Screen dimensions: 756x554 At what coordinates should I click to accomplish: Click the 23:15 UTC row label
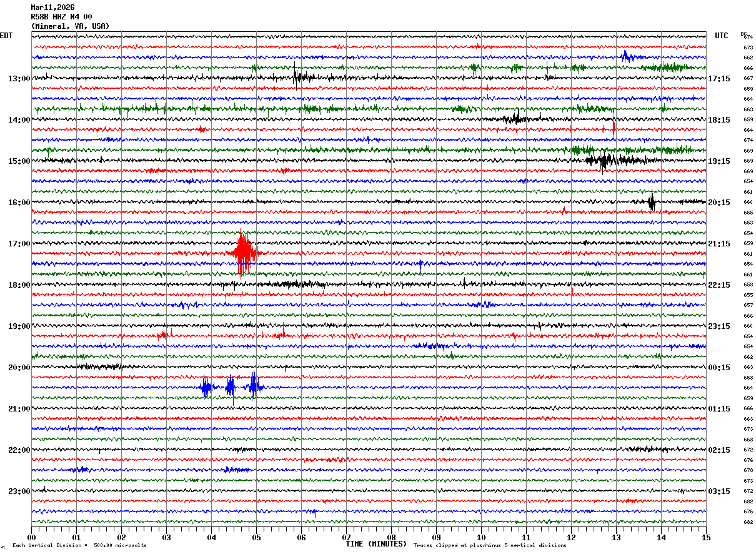coord(719,326)
